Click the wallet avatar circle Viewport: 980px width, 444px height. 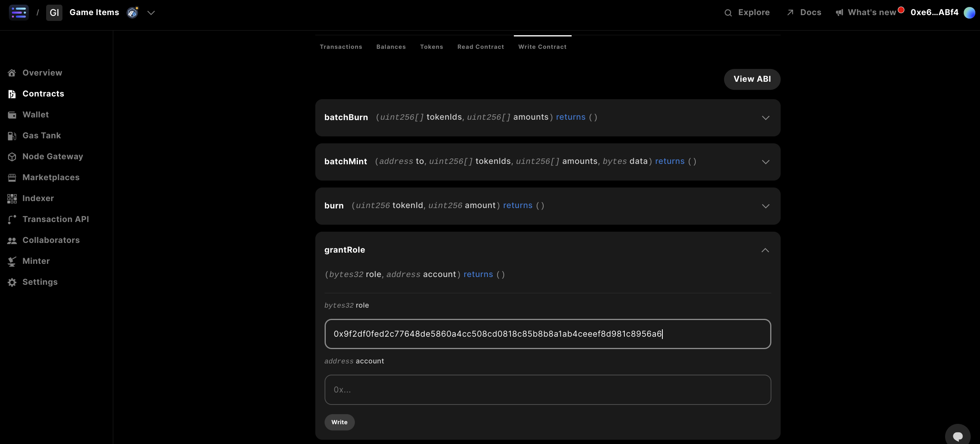(969, 13)
